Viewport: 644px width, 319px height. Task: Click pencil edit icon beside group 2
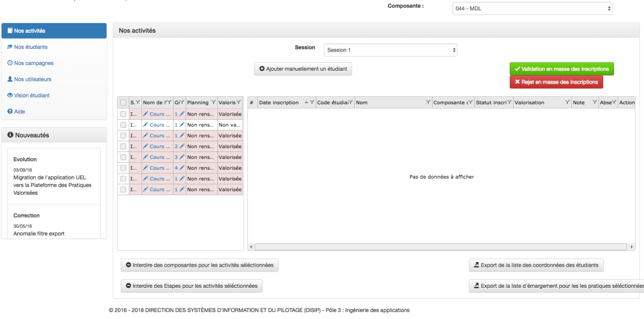(182, 146)
